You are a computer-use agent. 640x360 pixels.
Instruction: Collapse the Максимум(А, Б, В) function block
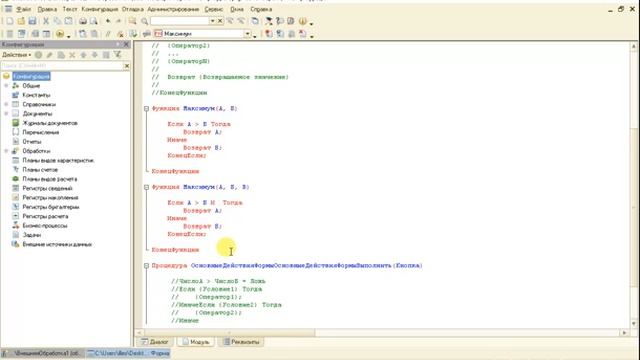pyautogui.click(x=147, y=187)
